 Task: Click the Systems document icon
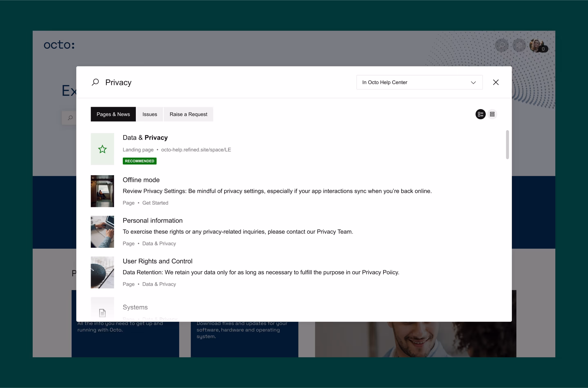(x=102, y=313)
